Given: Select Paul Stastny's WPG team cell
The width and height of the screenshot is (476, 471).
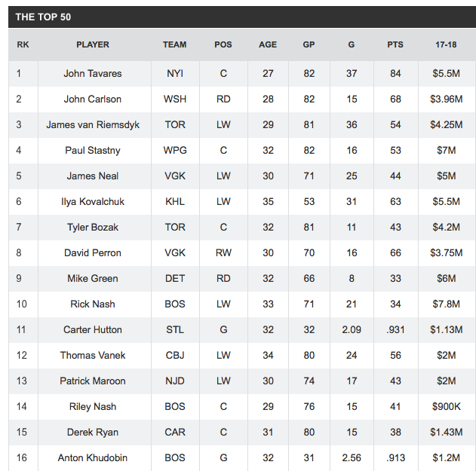Looking at the screenshot, I should 175,151.
